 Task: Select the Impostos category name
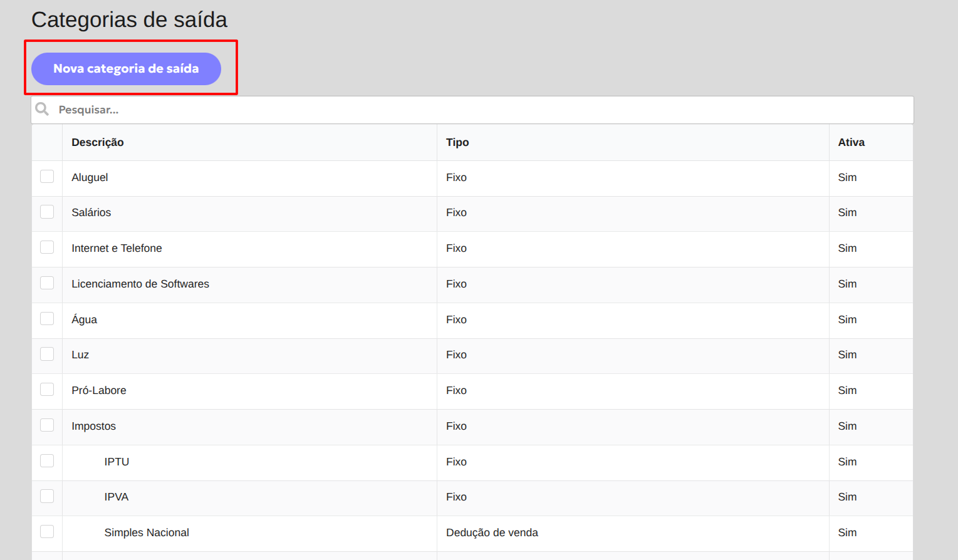pos(94,426)
